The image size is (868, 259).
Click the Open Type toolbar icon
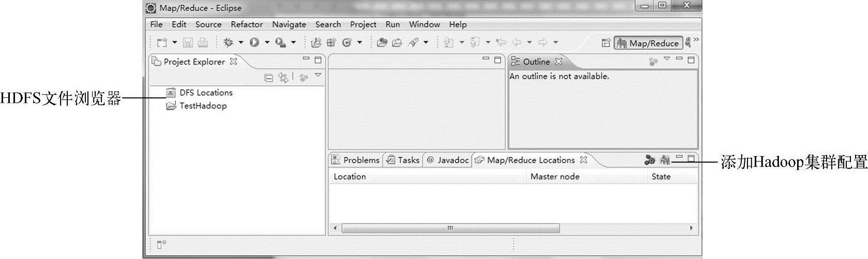point(382,42)
